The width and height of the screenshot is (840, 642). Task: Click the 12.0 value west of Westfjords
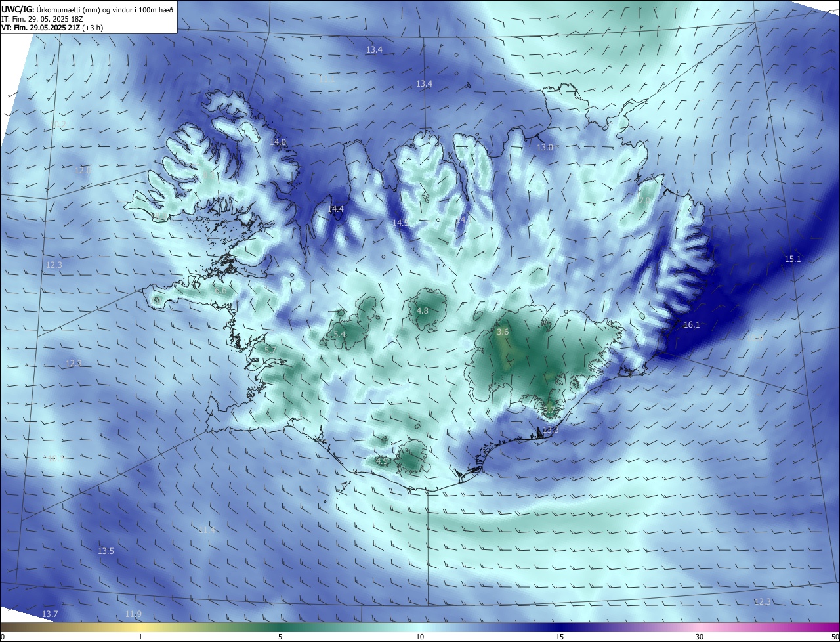[83, 170]
